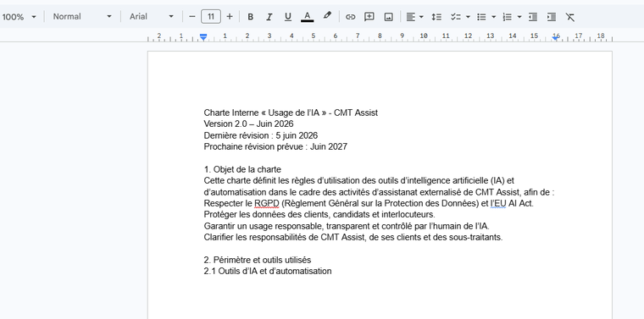Image resolution: width=644 pixels, height=319 pixels.
Task: Click the line 'Clarifier les responsabilités de CMT Assist'
Action: [x=353, y=237]
